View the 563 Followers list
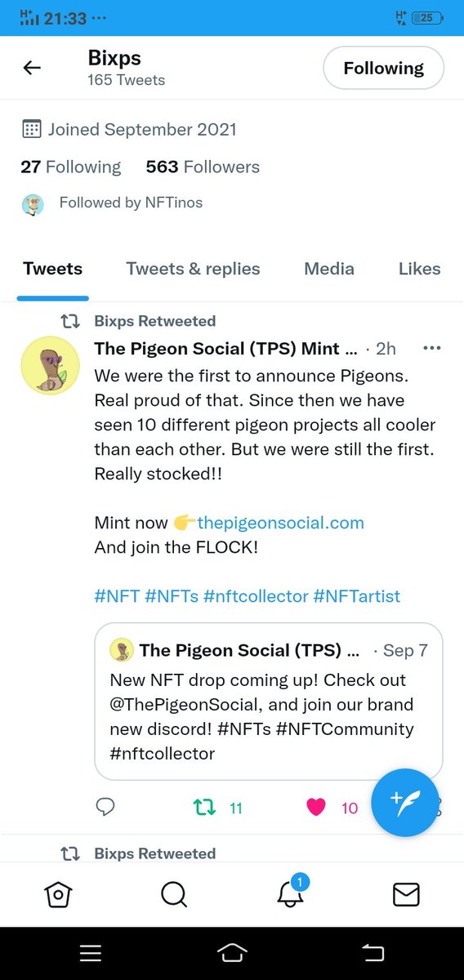This screenshot has width=464, height=980. (203, 167)
